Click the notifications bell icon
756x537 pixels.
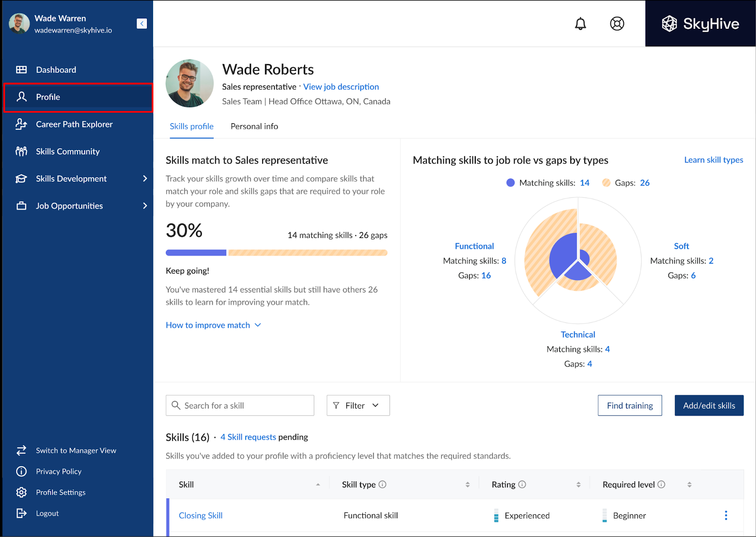pyautogui.click(x=580, y=24)
